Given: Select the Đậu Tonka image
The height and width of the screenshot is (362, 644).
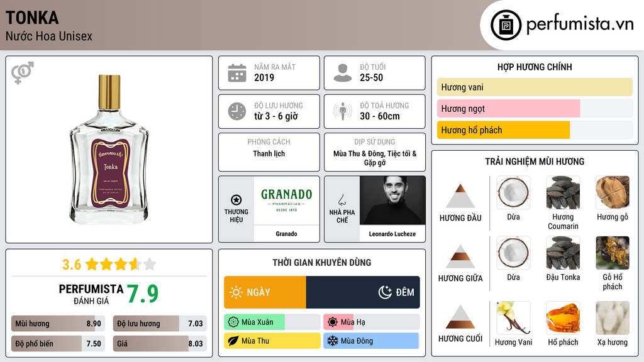Looking at the screenshot, I should coord(563,253).
